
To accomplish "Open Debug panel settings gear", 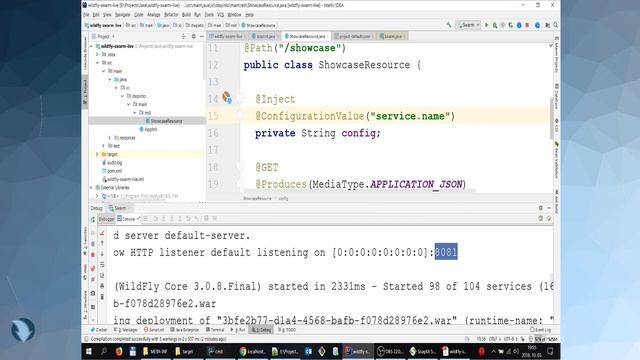I will pos(540,208).
